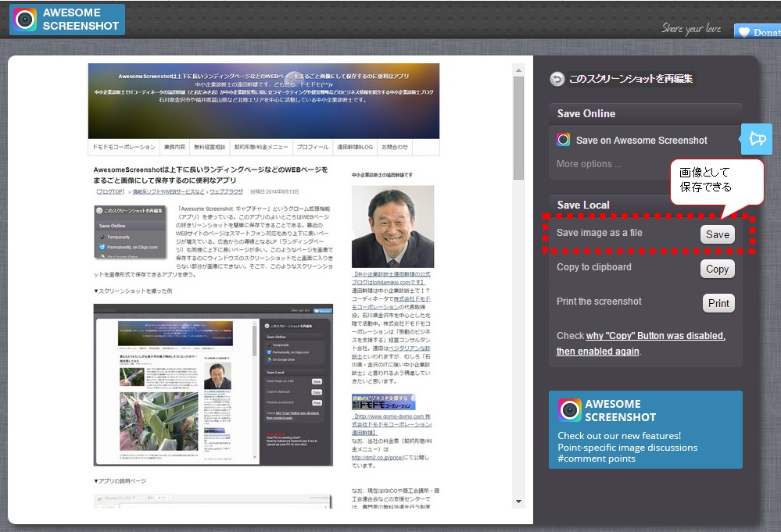781x532 pixels.
Task: Click the Donate button
Action: pos(758,31)
